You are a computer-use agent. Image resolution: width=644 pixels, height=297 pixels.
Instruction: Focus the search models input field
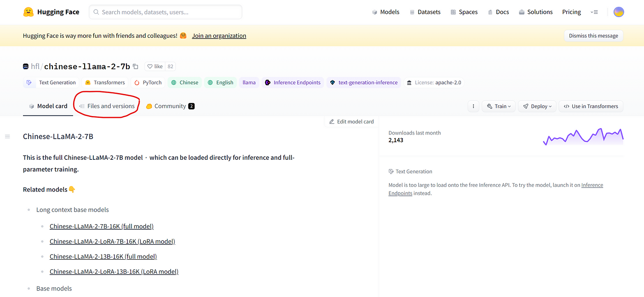click(x=166, y=12)
